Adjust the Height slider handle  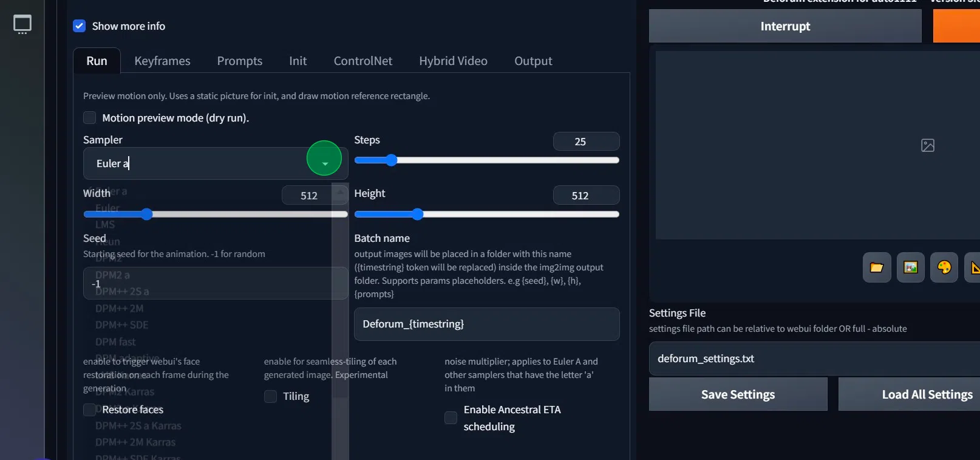click(417, 215)
